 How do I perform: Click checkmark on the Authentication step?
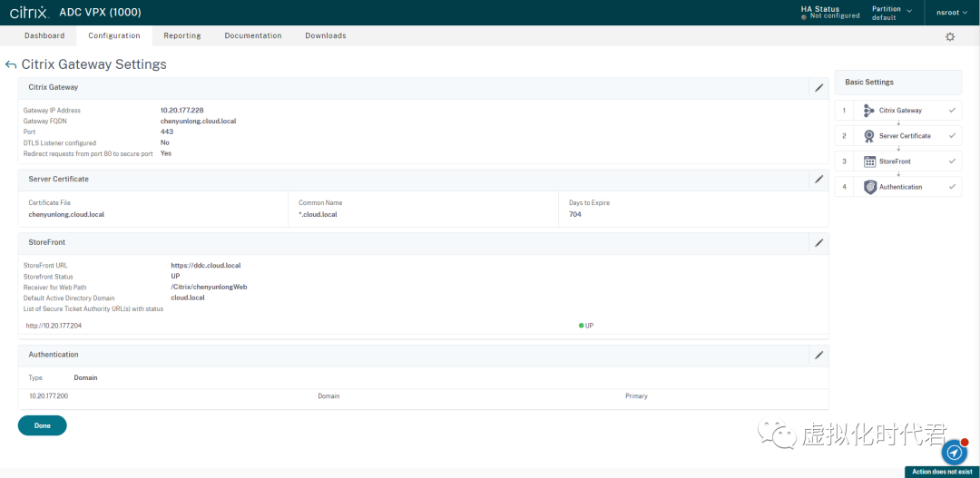pyautogui.click(x=952, y=186)
